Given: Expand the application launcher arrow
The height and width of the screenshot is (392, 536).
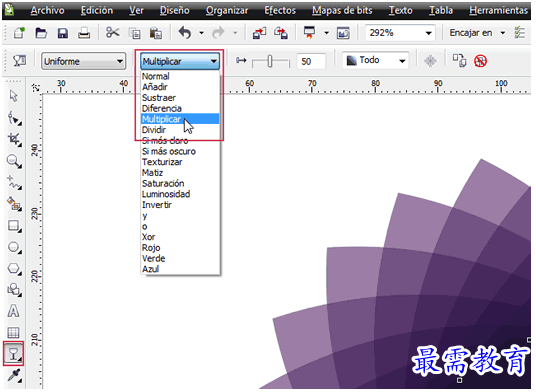Looking at the screenshot, I should [x=326, y=33].
